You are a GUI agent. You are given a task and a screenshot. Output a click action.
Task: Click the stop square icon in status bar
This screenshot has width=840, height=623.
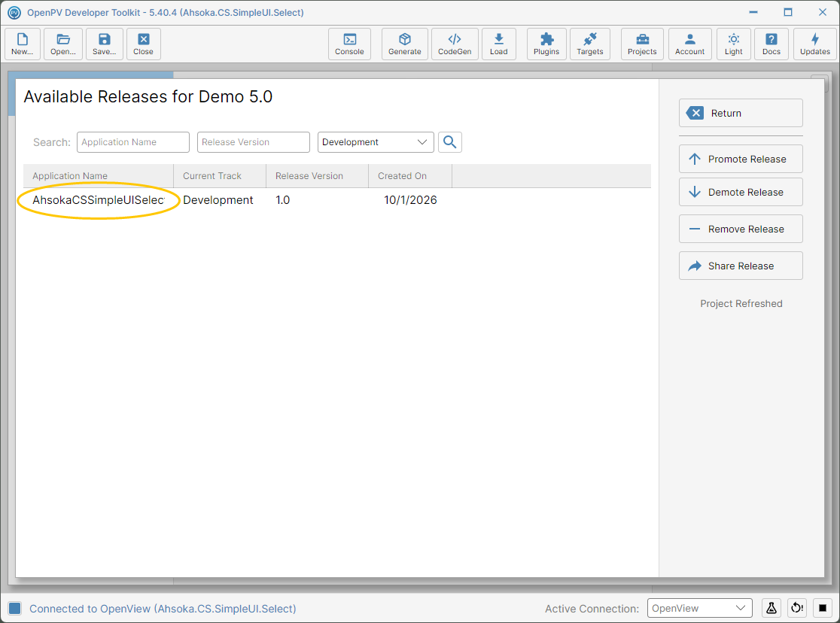pyautogui.click(x=823, y=608)
